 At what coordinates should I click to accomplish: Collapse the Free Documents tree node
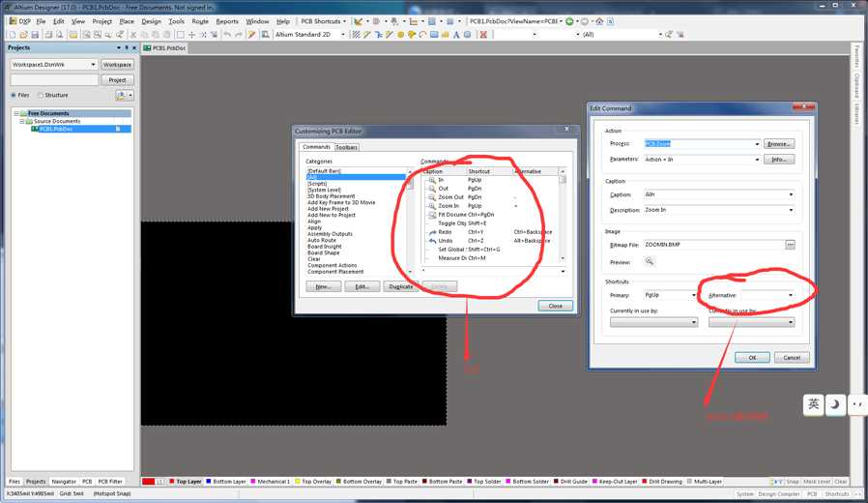click(x=16, y=113)
